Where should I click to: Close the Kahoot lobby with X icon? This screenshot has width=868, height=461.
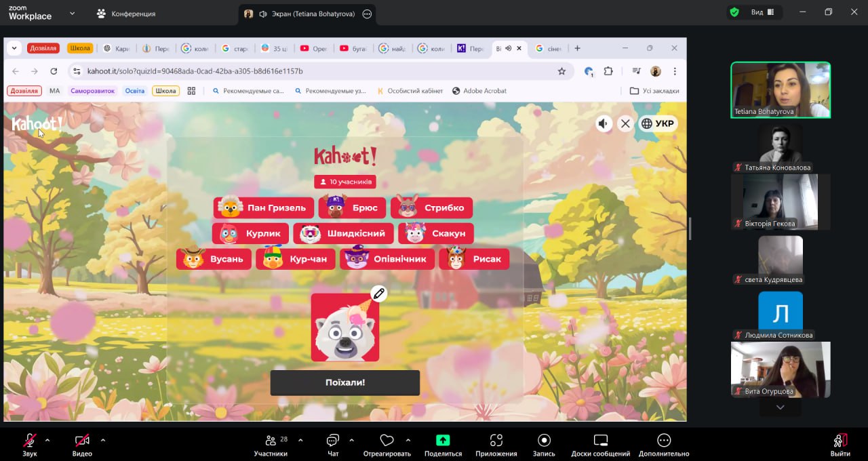pyautogui.click(x=625, y=123)
